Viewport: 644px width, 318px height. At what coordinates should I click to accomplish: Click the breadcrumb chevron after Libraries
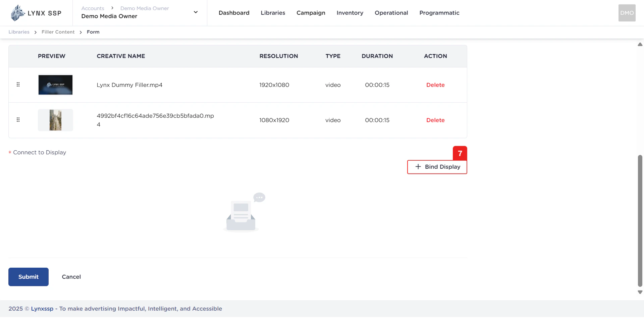tap(35, 32)
